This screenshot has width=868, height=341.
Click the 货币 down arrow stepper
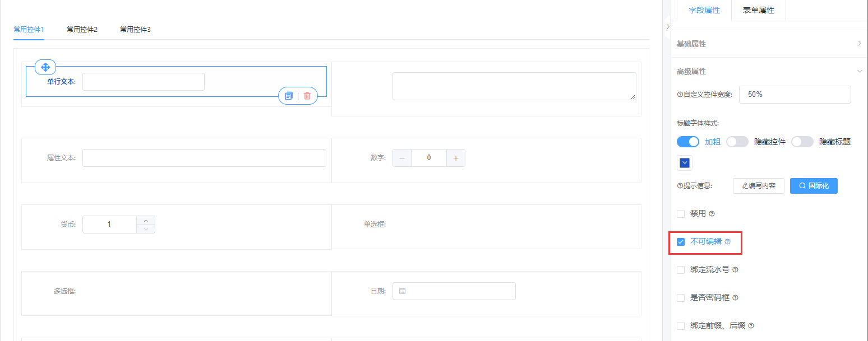point(146,228)
